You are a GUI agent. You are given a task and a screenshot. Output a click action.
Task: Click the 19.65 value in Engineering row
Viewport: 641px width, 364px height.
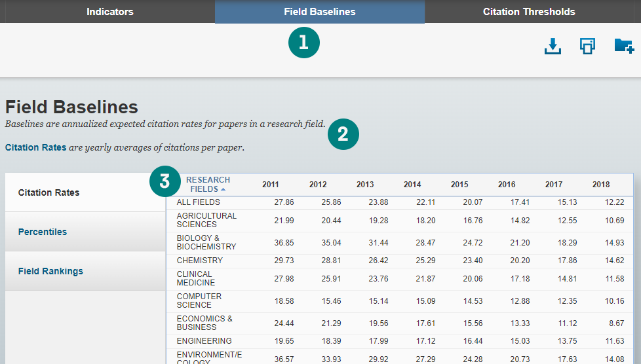coord(284,340)
